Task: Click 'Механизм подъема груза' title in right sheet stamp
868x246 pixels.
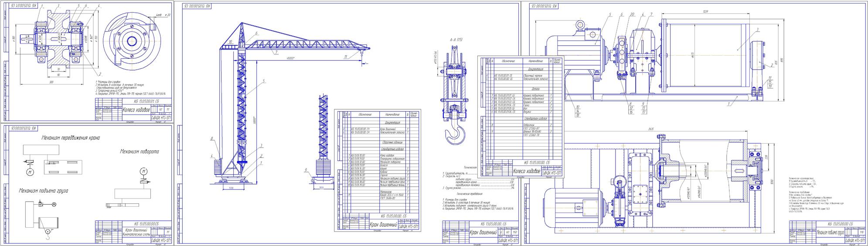Action: [829, 232]
